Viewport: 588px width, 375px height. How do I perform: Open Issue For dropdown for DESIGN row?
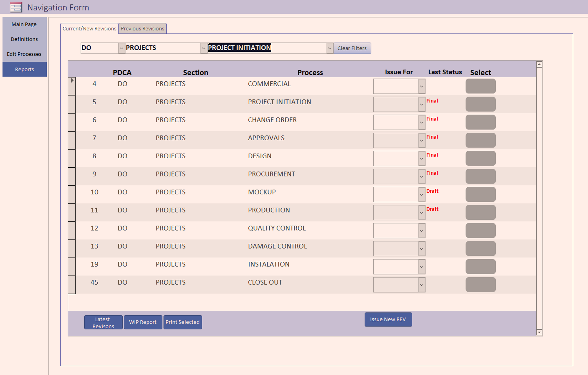422,159
